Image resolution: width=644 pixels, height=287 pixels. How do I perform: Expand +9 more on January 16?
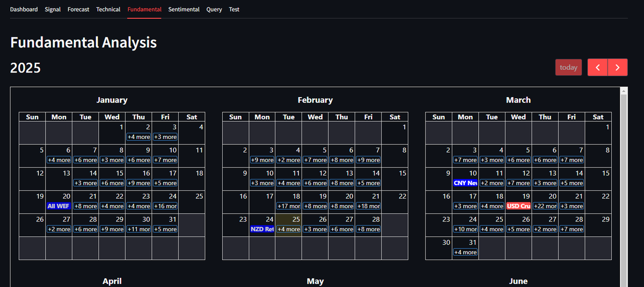[x=138, y=183]
